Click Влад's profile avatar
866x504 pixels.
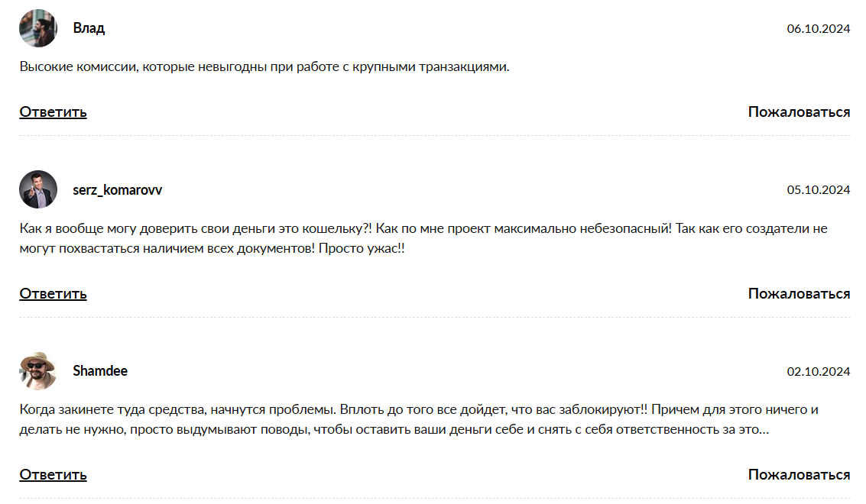[x=38, y=28]
